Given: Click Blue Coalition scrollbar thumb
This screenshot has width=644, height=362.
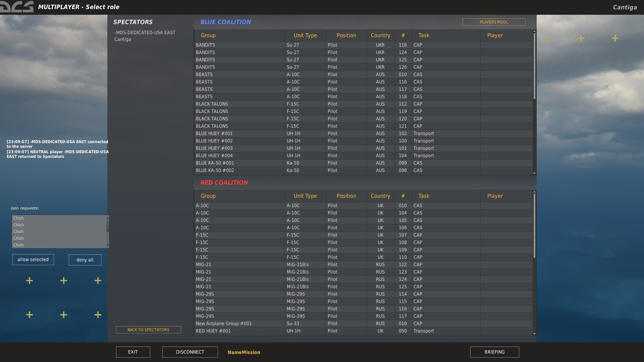Looking at the screenshot, I should (534, 66).
